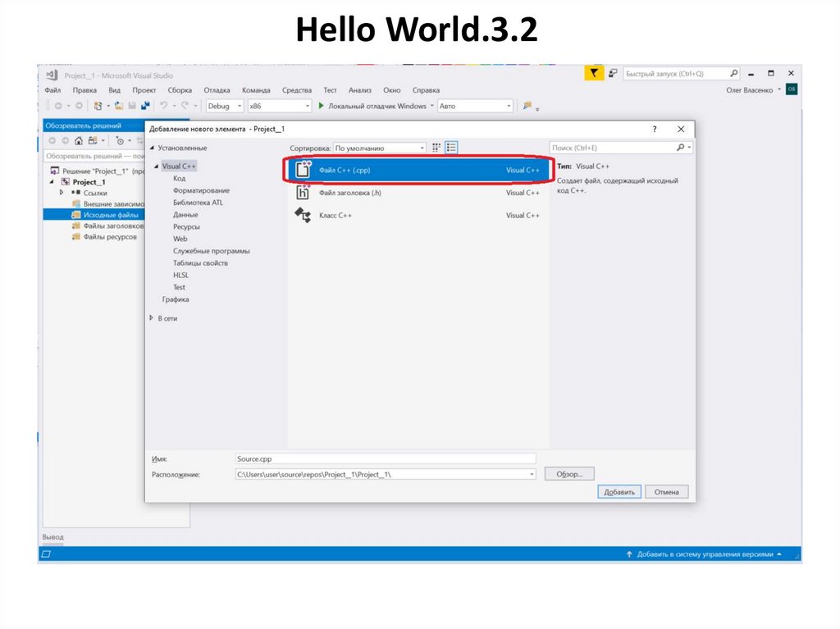Select the Код category
The height and width of the screenshot is (629, 840).
tap(180, 179)
